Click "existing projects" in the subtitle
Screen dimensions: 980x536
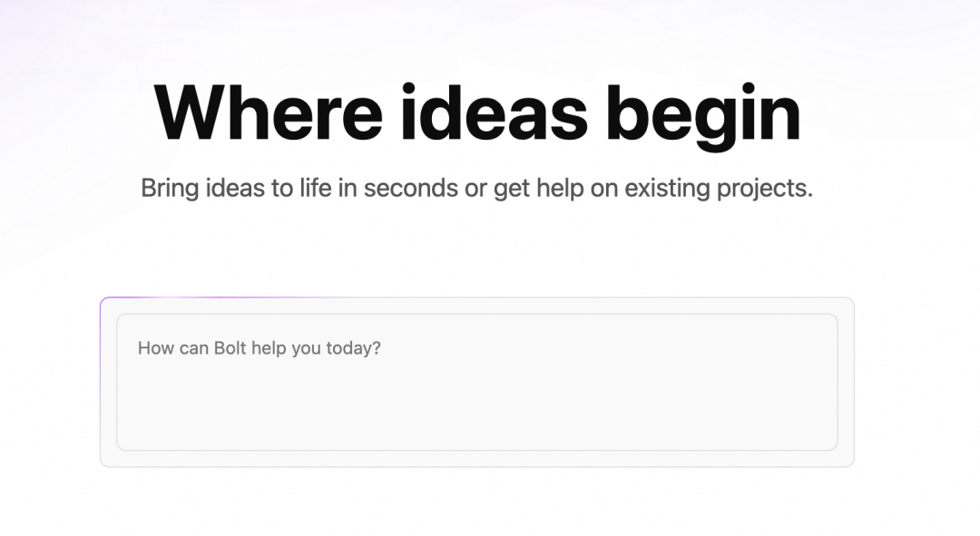[x=719, y=188]
